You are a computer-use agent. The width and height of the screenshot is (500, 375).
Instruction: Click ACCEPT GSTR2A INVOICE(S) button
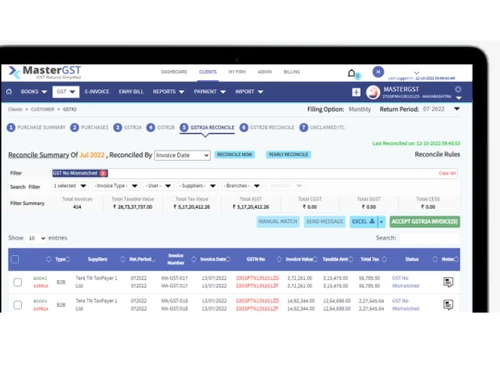425,222
